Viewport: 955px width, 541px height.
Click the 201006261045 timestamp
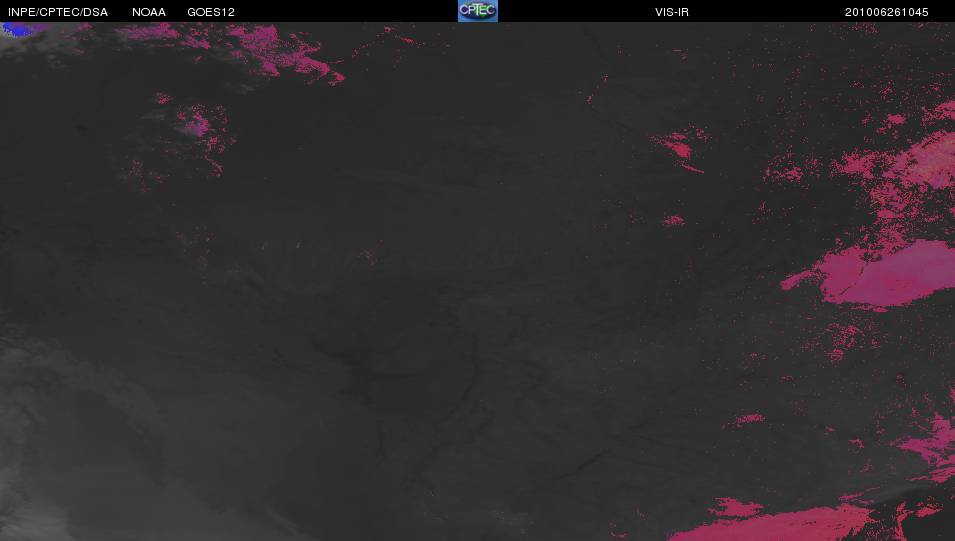pyautogui.click(x=886, y=12)
